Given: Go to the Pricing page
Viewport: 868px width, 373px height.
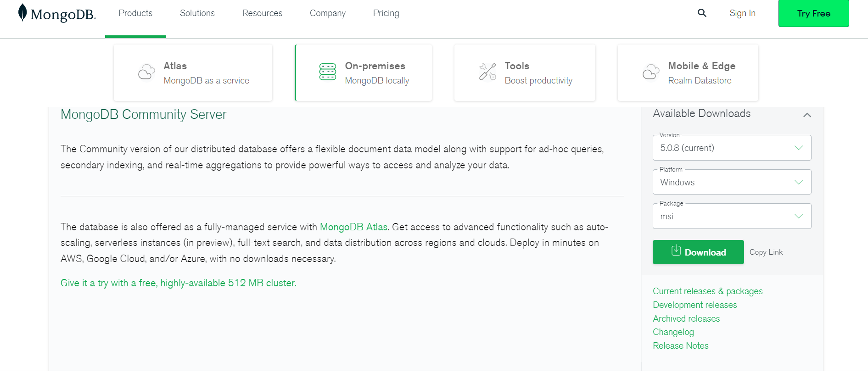Looking at the screenshot, I should point(386,13).
